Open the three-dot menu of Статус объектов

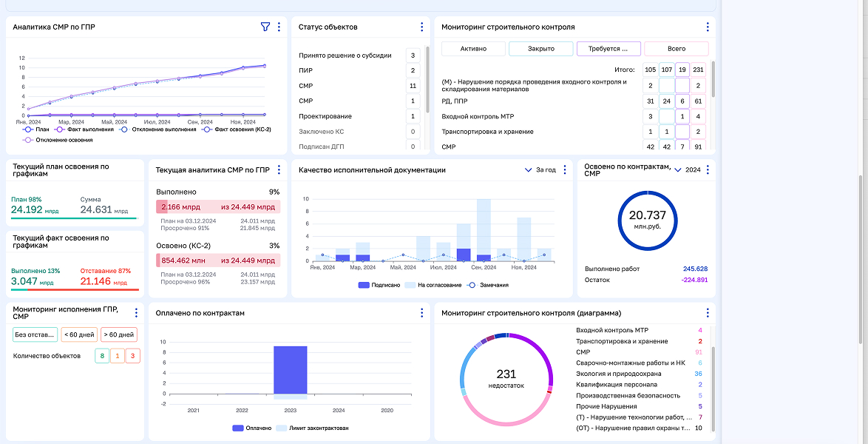point(421,27)
